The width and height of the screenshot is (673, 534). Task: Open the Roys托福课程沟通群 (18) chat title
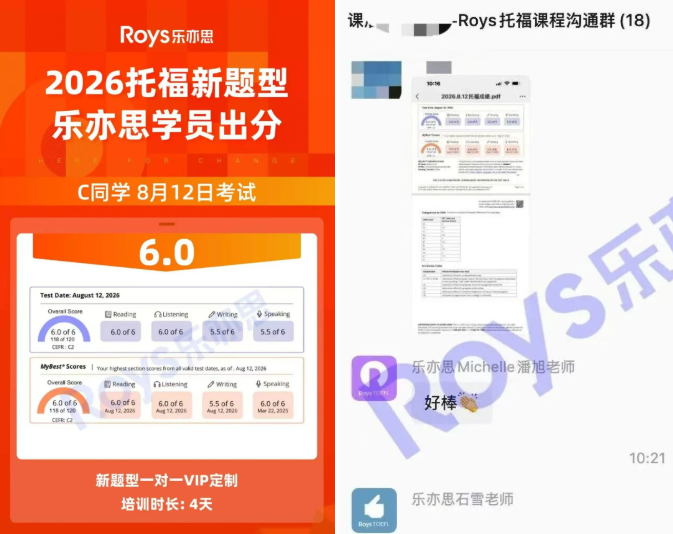pos(498,20)
